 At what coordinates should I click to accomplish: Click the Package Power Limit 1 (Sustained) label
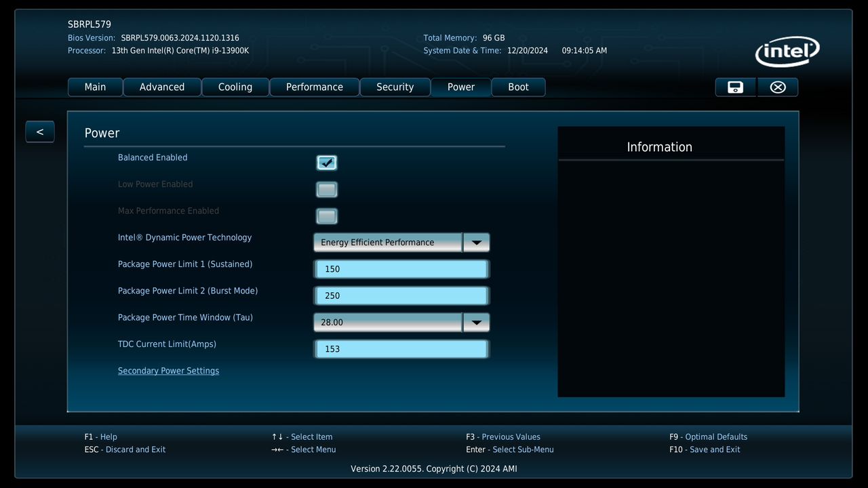tap(185, 264)
